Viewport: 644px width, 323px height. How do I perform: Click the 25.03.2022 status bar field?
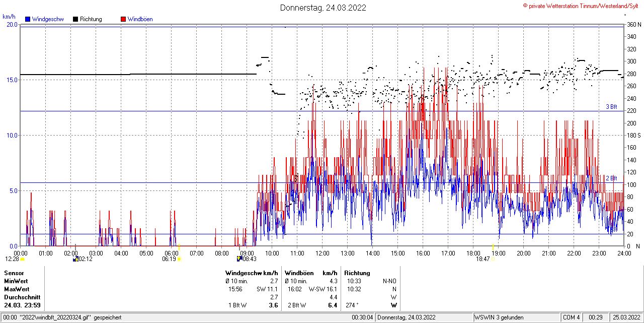626,317
